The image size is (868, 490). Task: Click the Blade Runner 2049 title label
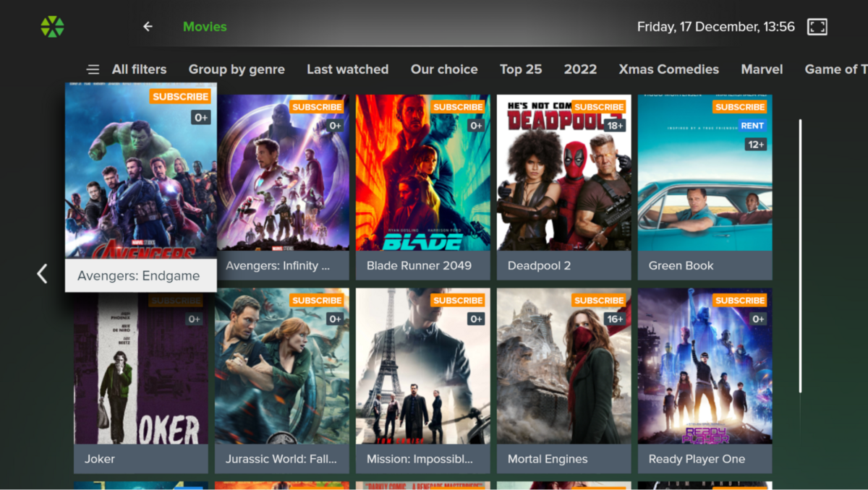[419, 265]
